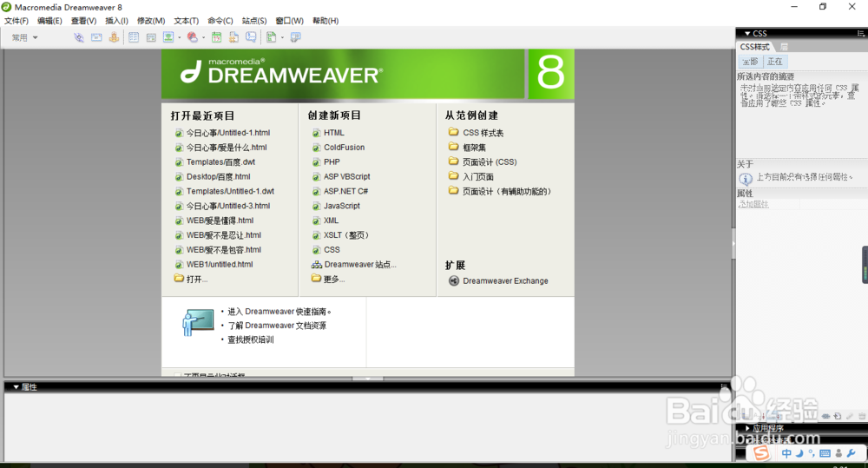Click the tutorial chalkboard illustration

point(198,322)
